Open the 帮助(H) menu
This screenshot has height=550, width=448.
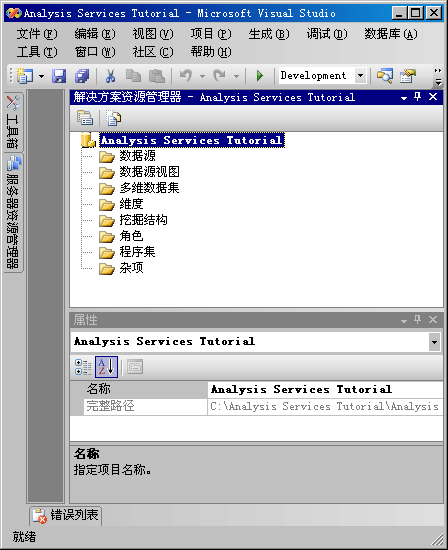pos(211,52)
